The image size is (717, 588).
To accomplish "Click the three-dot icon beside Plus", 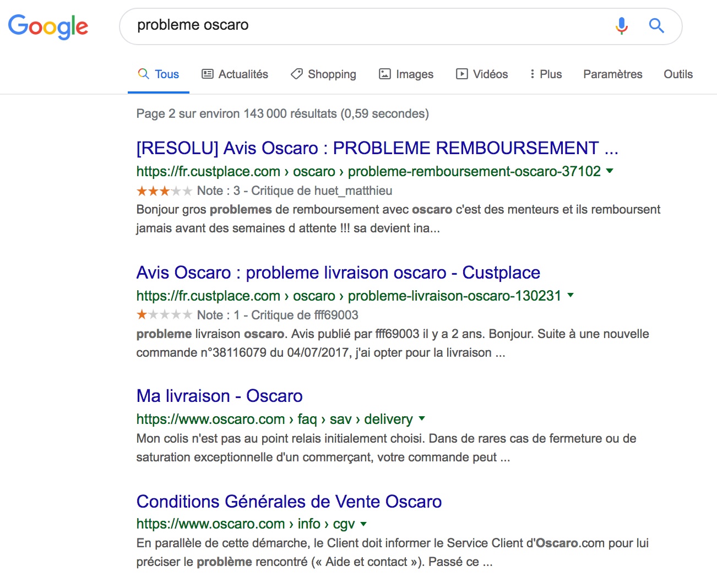I will [532, 74].
